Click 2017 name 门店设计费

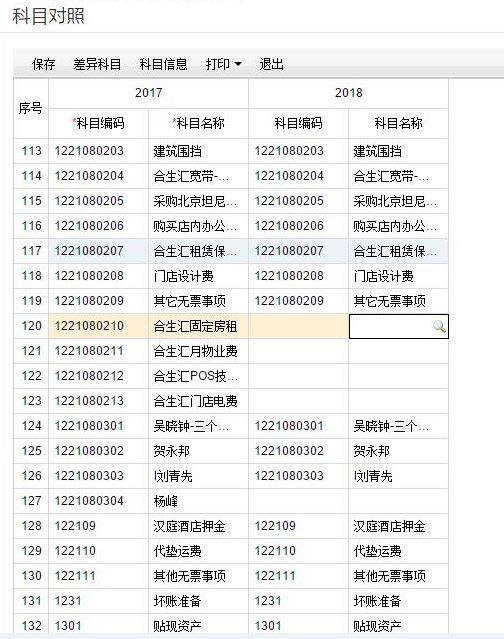(x=183, y=276)
